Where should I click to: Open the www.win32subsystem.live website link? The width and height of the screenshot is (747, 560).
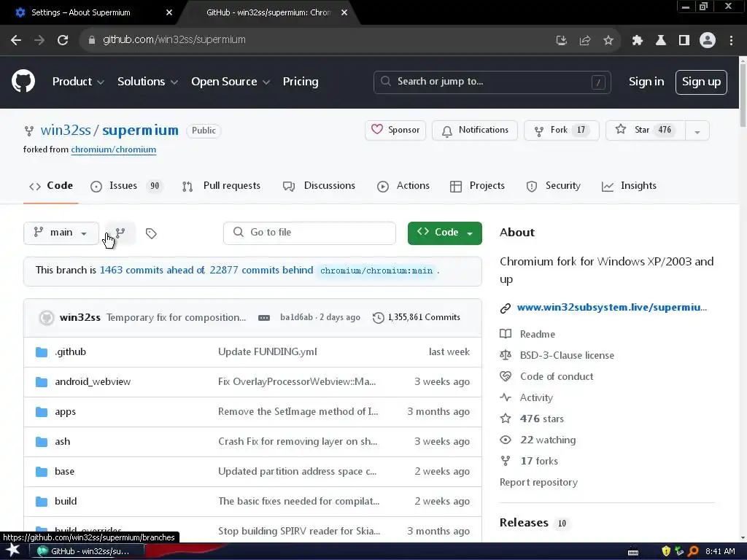tap(612, 307)
